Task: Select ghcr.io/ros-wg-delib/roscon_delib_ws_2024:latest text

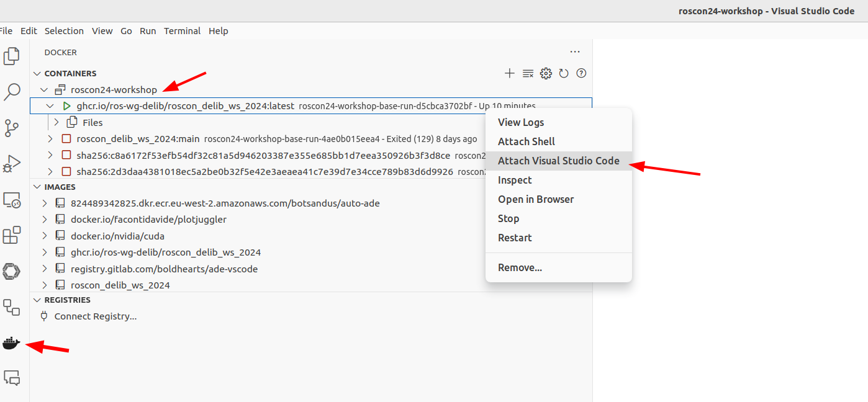Action: tap(186, 106)
